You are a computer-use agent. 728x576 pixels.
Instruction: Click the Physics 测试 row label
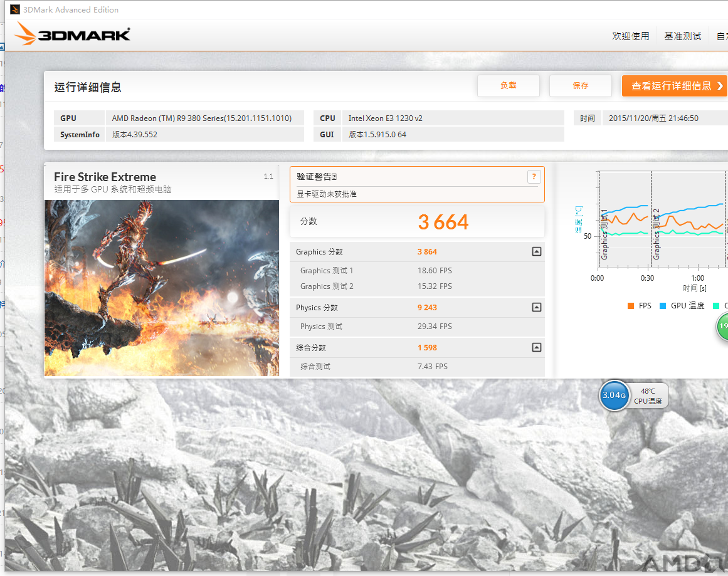pos(321,327)
